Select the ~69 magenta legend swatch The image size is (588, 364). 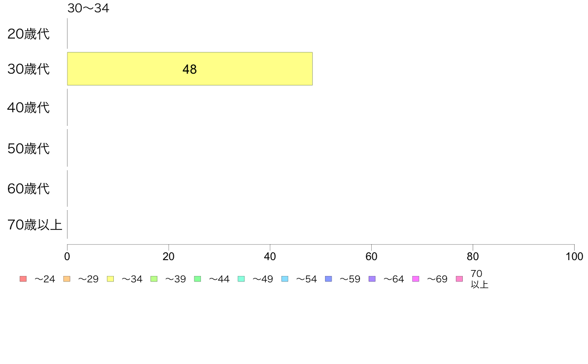pos(415,279)
